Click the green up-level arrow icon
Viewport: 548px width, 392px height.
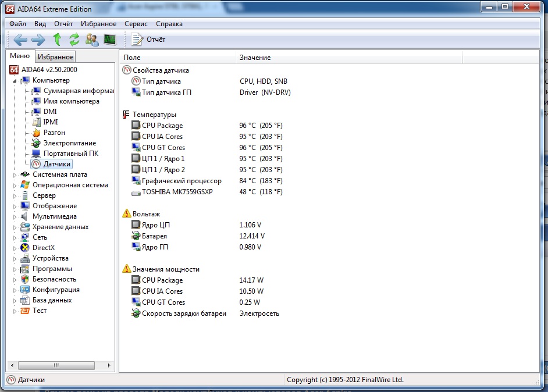click(57, 40)
